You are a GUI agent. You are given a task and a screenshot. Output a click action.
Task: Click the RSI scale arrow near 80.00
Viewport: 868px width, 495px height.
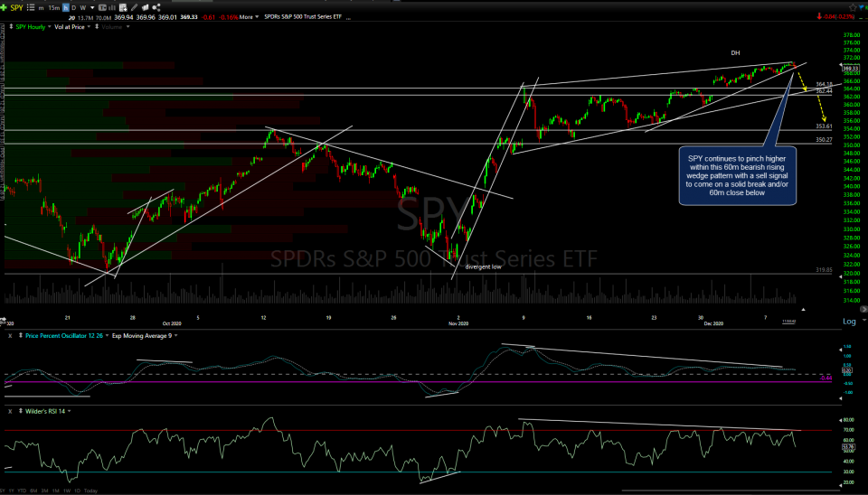(841, 420)
